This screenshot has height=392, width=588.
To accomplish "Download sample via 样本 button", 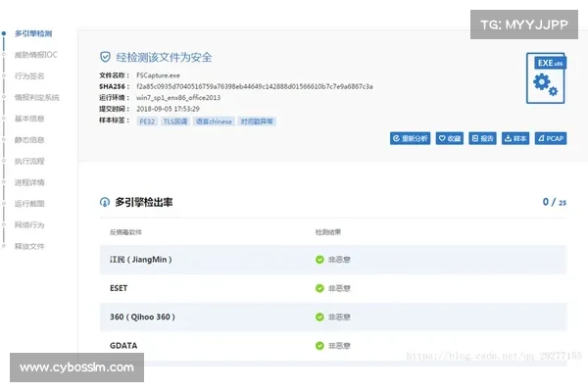I will coord(515,138).
